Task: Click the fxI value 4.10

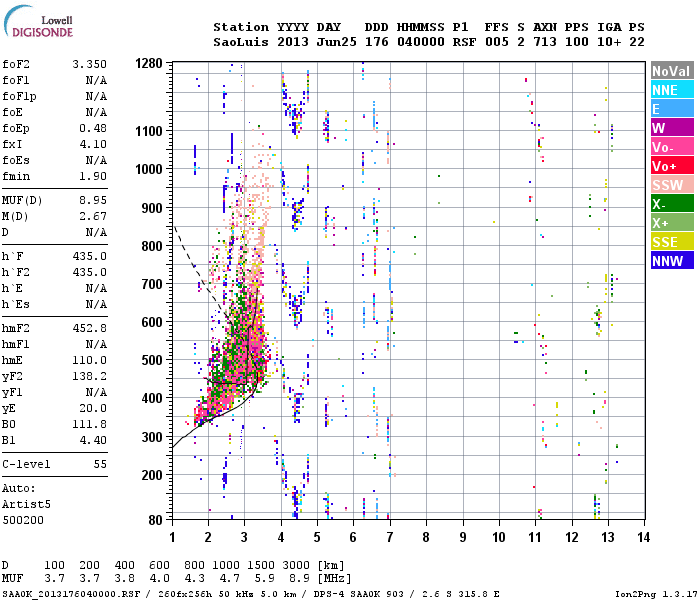Action: (93, 144)
